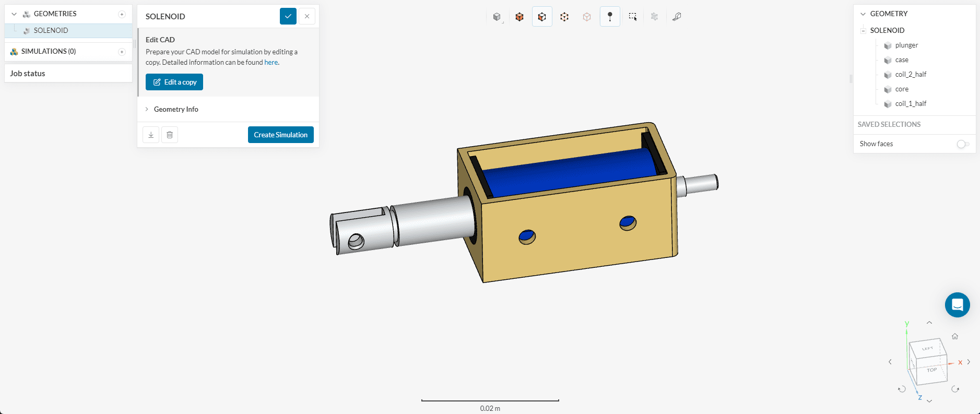
Task: Select the plunger part in the tree
Action: 906,45
